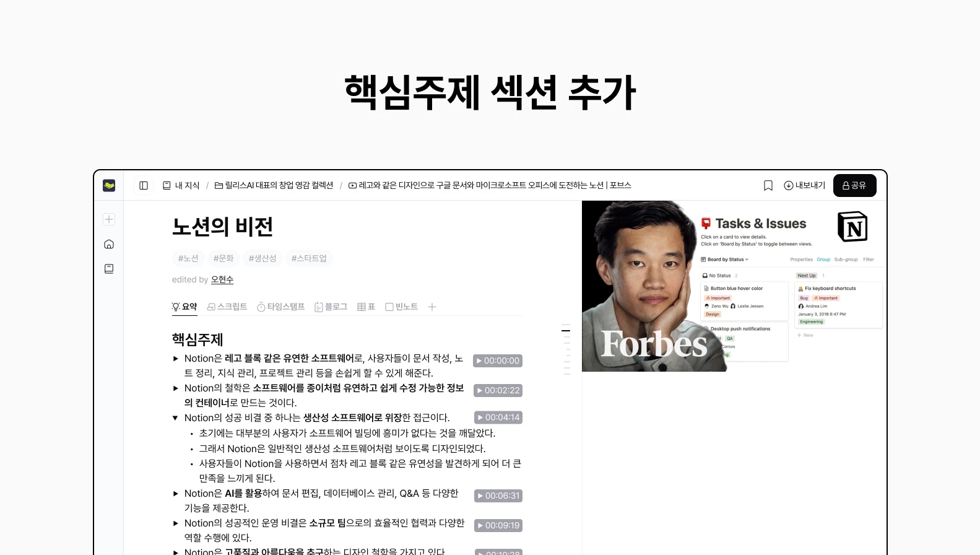
Task: Toggle the sidebar panel icon
Action: pyautogui.click(x=144, y=185)
